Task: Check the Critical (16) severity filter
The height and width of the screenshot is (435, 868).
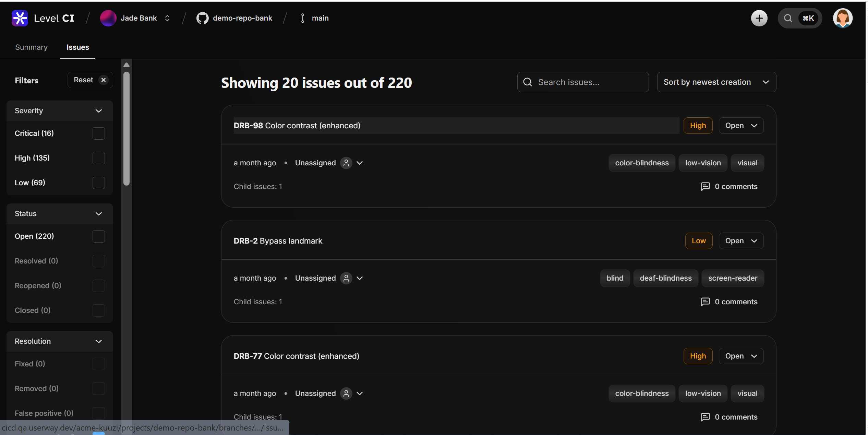Action: (99, 133)
